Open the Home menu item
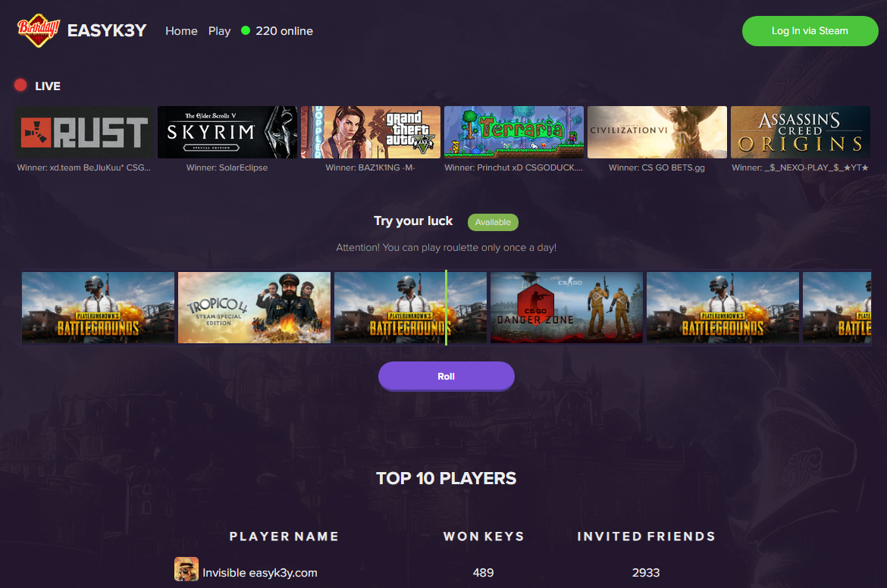Screen dimensions: 887x588 (182, 31)
